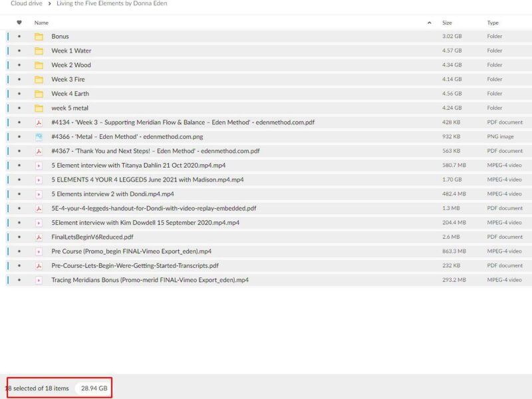Click video icon for Tracing Meridians Bonus
Viewport: 532px width, 399px height.
pos(39,280)
